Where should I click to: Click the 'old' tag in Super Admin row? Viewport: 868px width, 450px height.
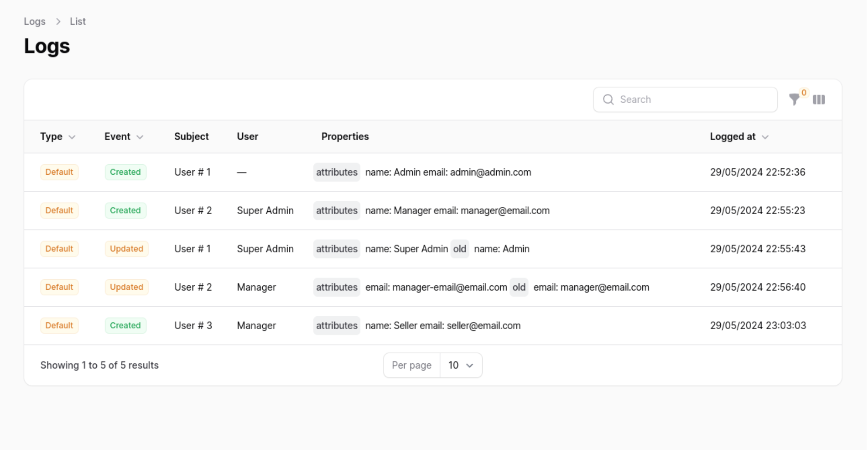click(459, 249)
